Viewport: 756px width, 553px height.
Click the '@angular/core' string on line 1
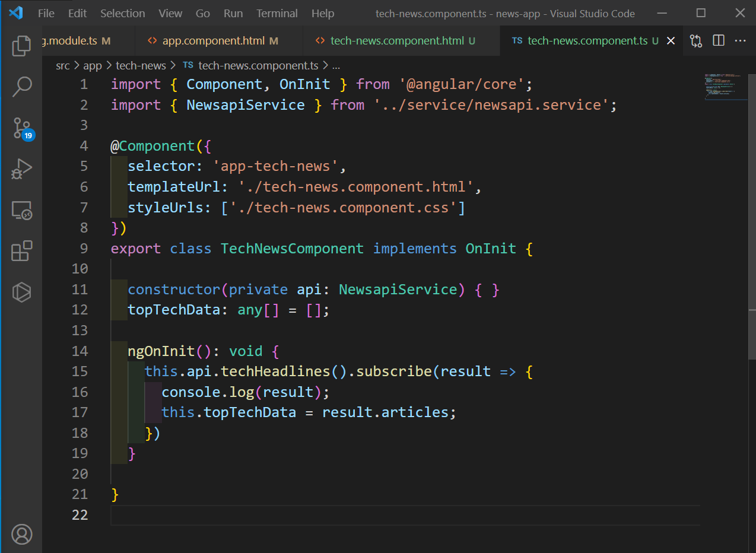(462, 84)
